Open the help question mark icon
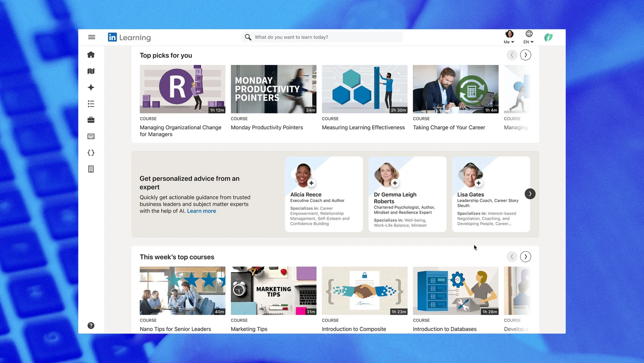The height and width of the screenshot is (363, 644). click(91, 325)
